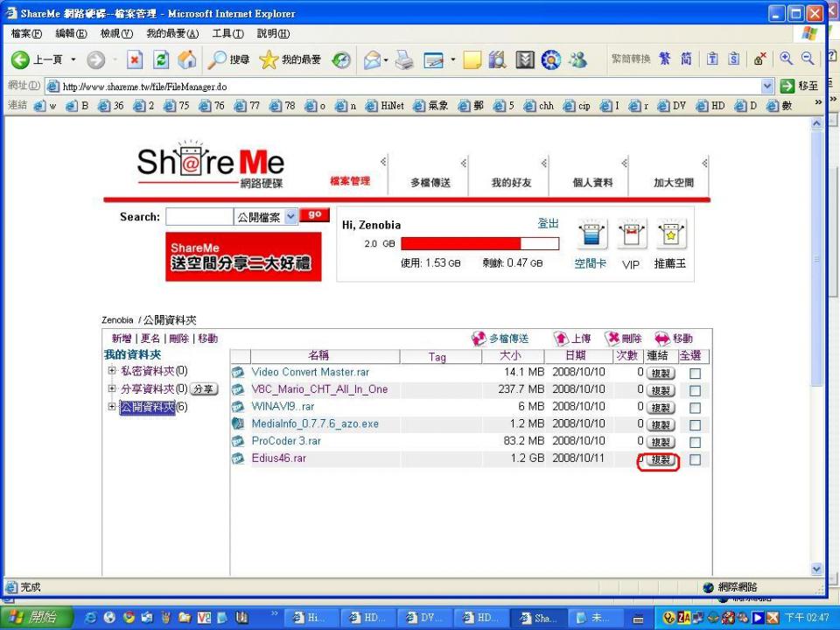Click the VIP robot icon
The image size is (840, 630).
[x=632, y=234]
